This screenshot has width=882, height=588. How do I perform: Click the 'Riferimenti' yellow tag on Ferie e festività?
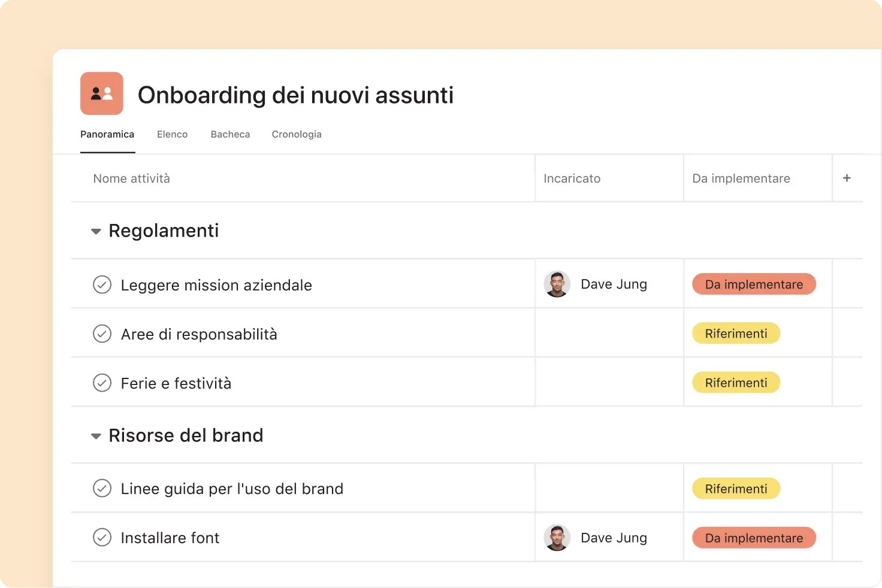[x=736, y=382]
